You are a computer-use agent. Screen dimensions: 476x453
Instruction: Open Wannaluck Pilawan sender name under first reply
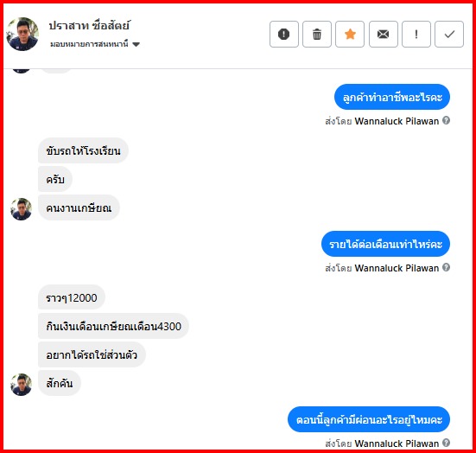397,121
